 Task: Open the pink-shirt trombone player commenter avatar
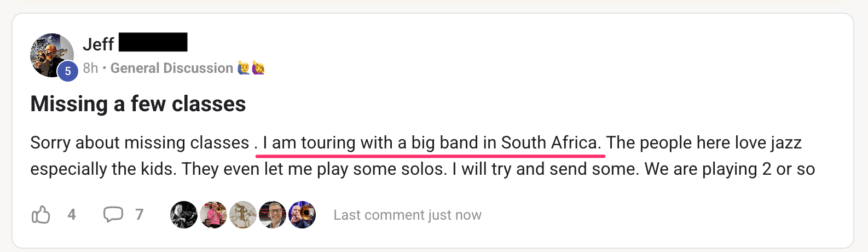coord(213,215)
